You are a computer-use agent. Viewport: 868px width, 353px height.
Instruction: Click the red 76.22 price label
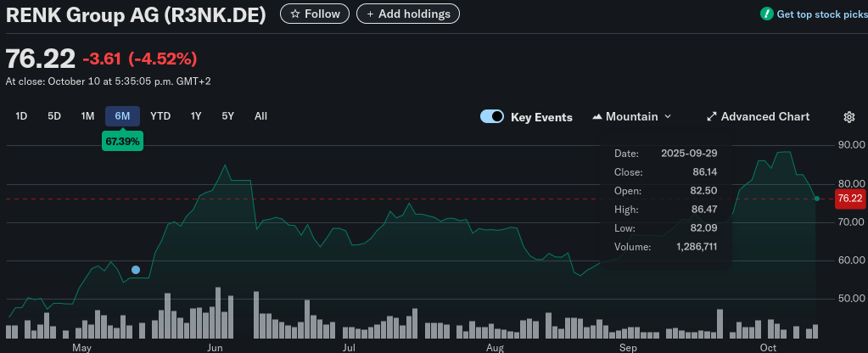pos(849,199)
